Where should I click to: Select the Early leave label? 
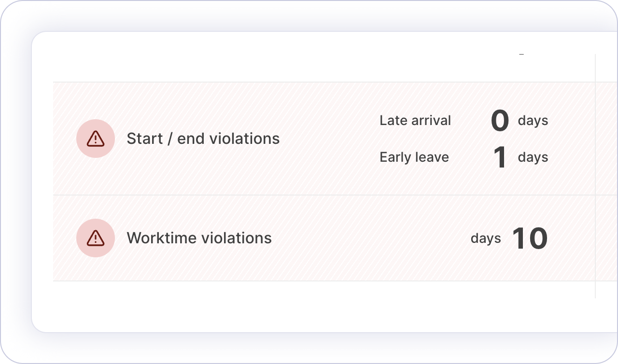[x=414, y=157]
